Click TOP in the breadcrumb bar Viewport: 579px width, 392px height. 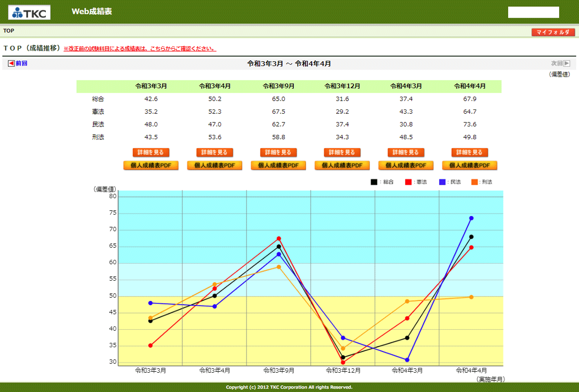[x=9, y=31]
